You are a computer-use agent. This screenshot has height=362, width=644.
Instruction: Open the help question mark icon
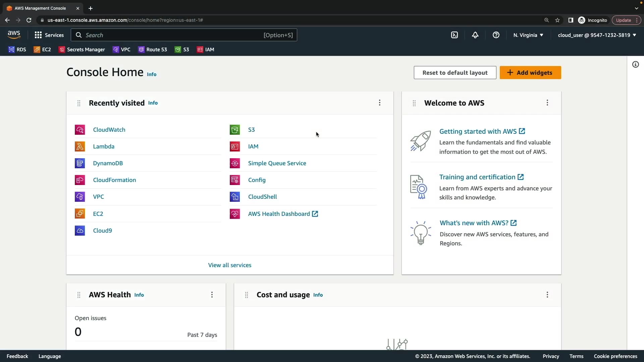coord(496,35)
